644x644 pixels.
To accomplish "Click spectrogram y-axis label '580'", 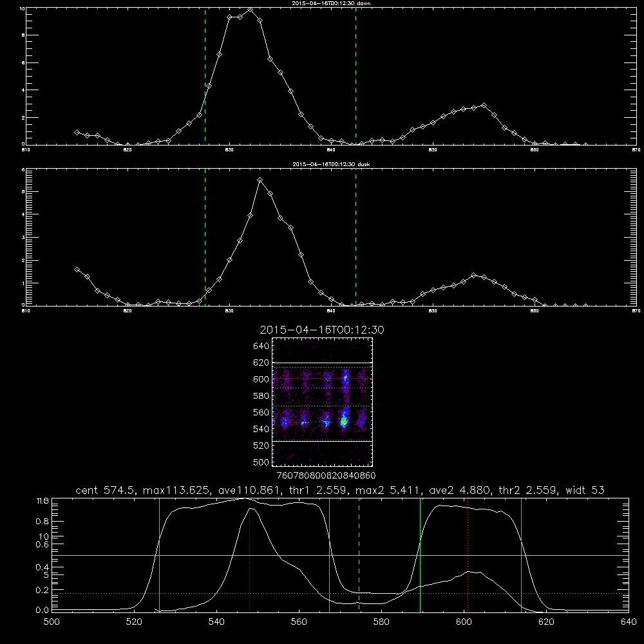I will [261, 396].
